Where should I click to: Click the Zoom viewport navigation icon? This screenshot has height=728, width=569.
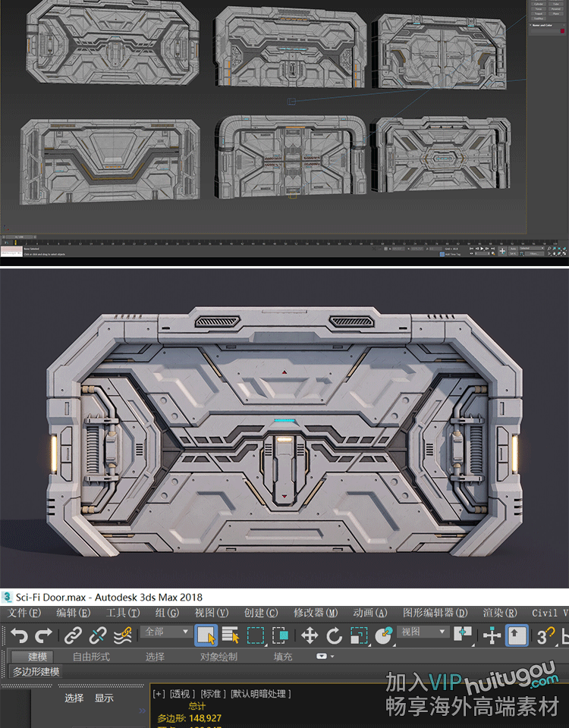click(x=549, y=249)
